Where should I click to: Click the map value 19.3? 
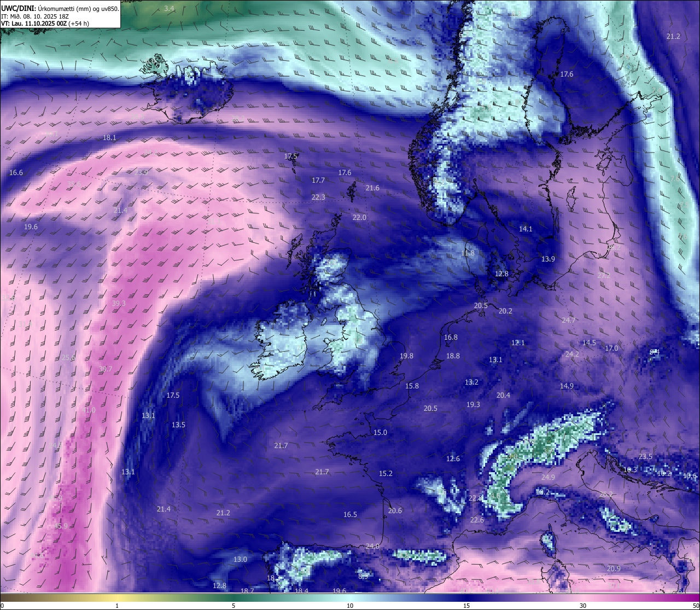(473, 405)
